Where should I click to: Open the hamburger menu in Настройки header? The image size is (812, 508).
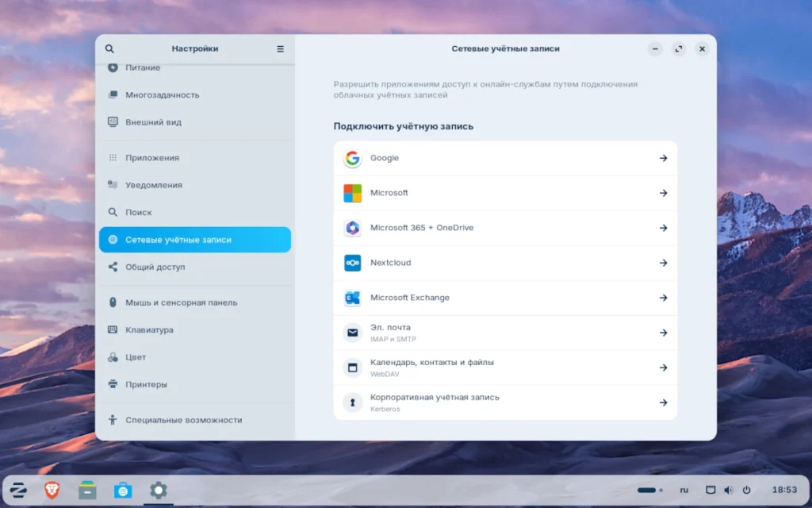[x=280, y=48]
